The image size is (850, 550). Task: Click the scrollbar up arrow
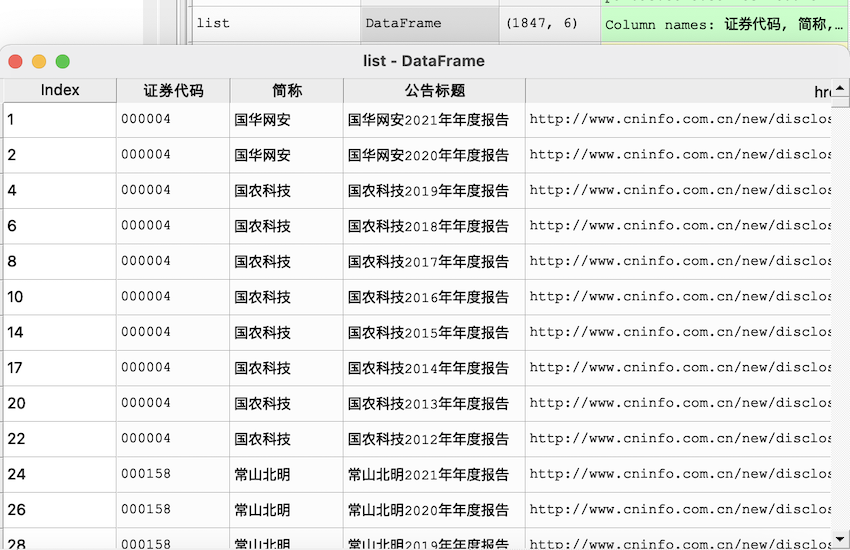pos(840,88)
